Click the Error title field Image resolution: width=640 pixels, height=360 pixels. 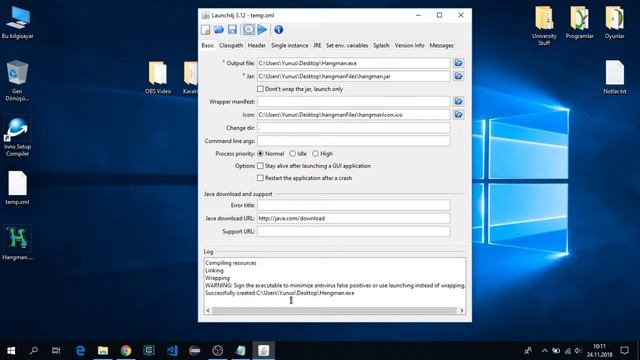click(353, 205)
